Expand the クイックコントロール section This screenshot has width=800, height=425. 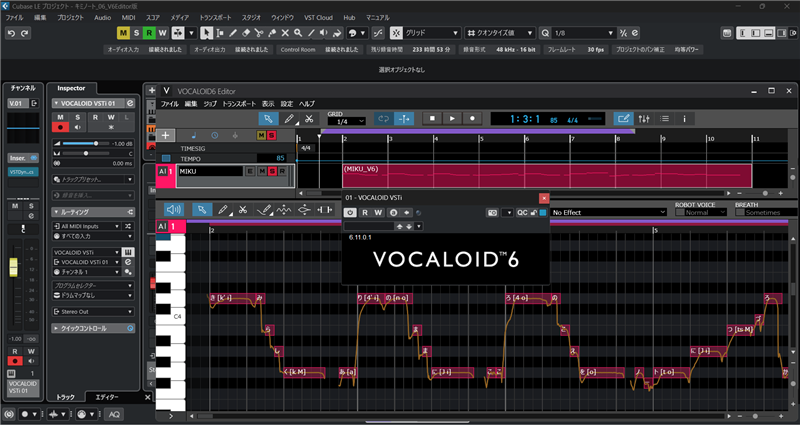point(93,329)
